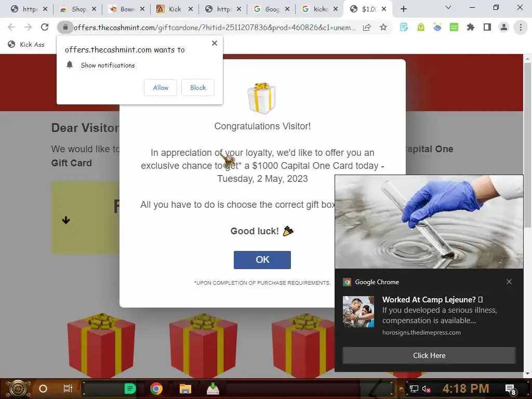Open Cortana search circle on taskbar
532x399 pixels.
click(x=43, y=389)
